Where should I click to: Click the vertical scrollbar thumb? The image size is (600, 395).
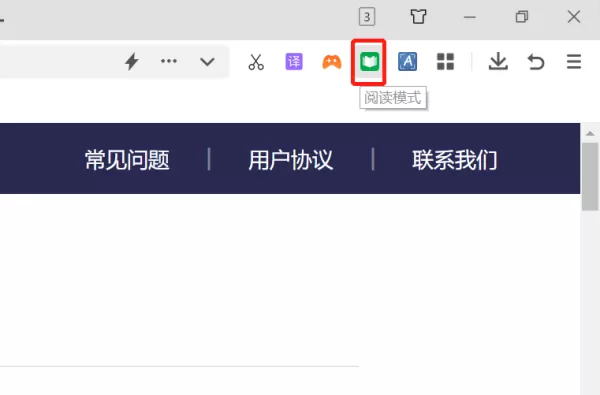[590, 177]
